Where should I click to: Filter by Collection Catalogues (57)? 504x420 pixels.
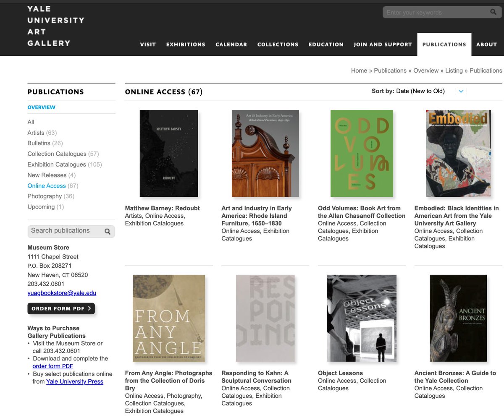click(63, 154)
